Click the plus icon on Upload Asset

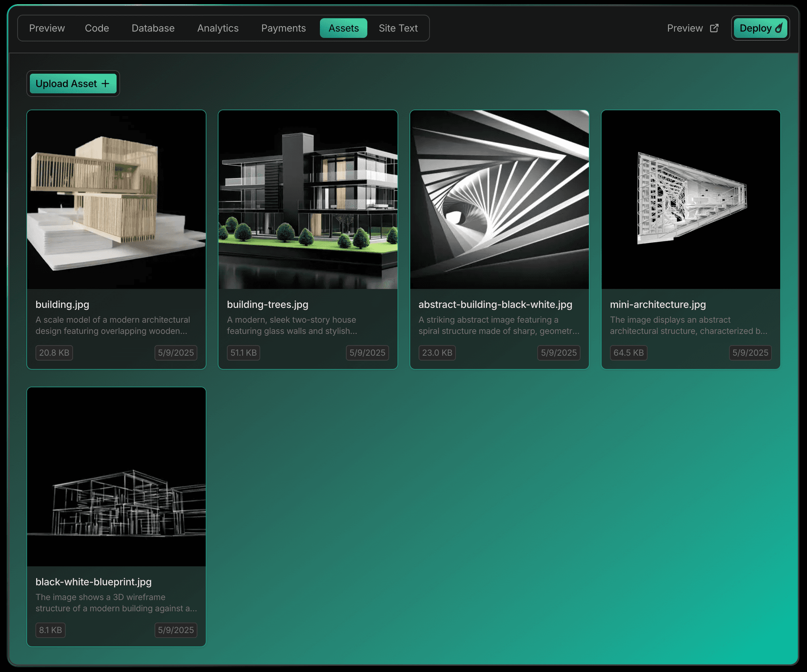105,84
